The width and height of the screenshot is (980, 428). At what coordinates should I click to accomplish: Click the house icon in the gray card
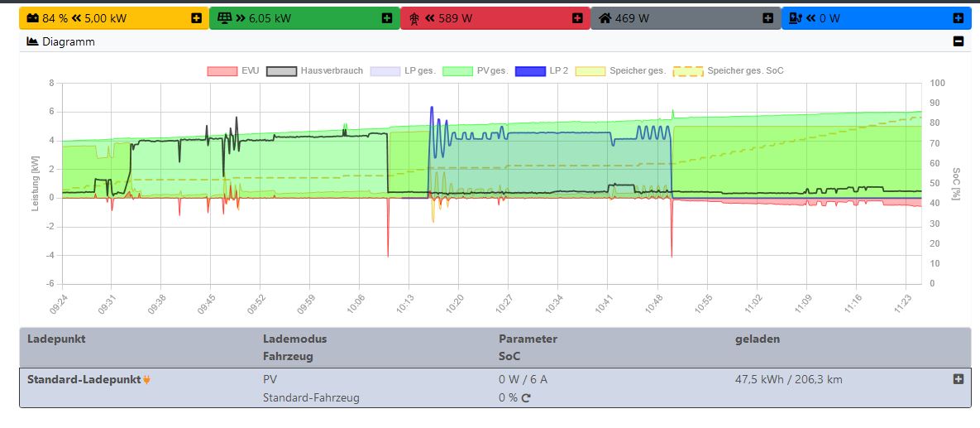[x=605, y=18]
